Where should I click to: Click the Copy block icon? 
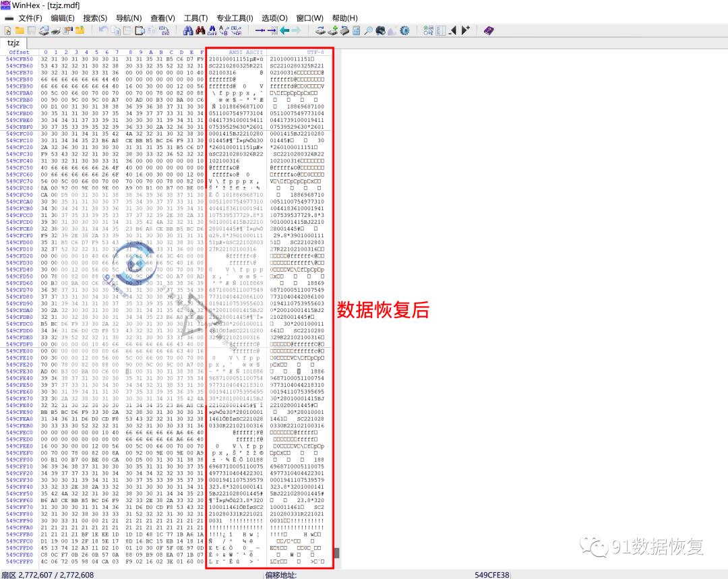pyautogui.click(x=116, y=30)
